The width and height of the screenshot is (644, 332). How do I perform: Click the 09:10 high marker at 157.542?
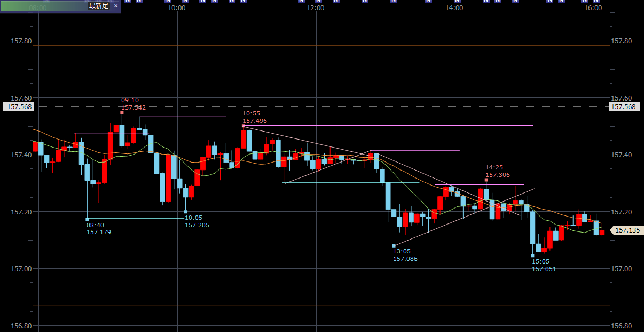click(x=122, y=113)
